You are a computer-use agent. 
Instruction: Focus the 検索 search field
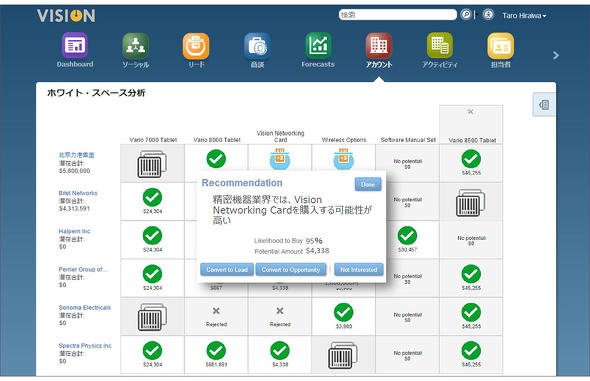tap(398, 15)
